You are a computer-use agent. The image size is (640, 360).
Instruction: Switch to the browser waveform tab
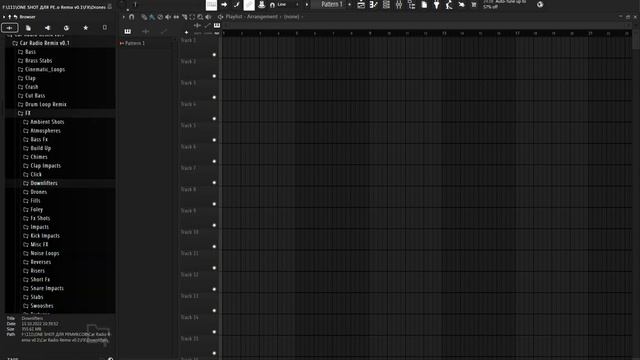9,28
